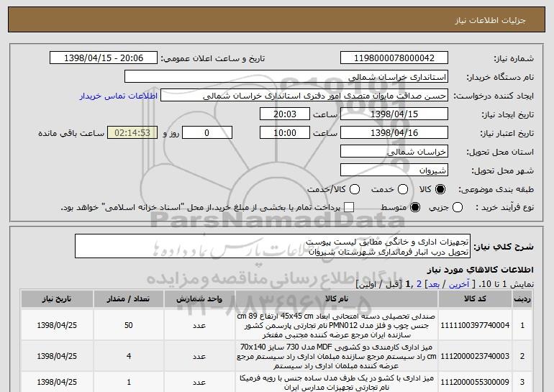The image size is (554, 392).
Task: Click the واحد شمارش column header
Action: (x=199, y=298)
